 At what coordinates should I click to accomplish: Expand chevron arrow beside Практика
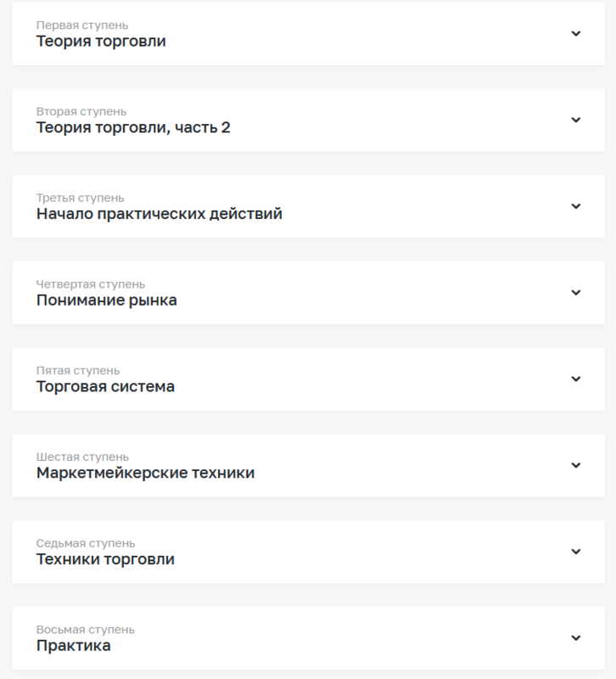click(x=576, y=637)
